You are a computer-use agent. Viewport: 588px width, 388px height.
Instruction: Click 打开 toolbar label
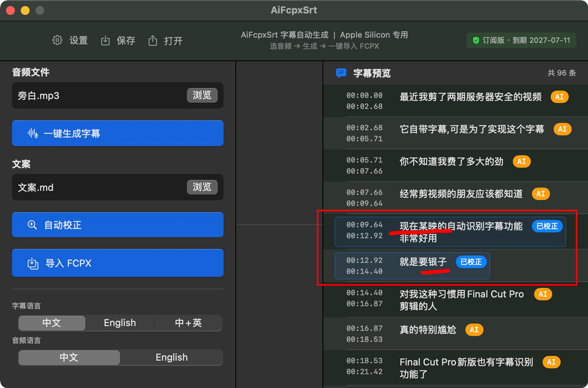[173, 41]
